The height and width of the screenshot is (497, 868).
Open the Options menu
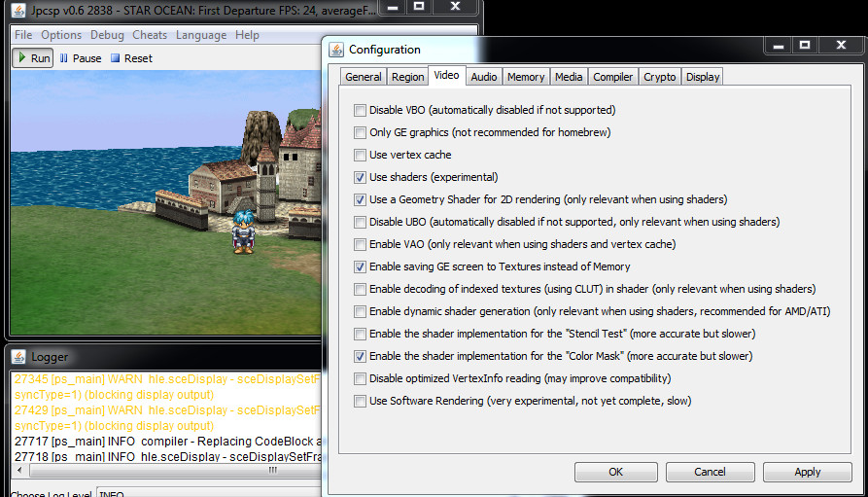point(61,35)
